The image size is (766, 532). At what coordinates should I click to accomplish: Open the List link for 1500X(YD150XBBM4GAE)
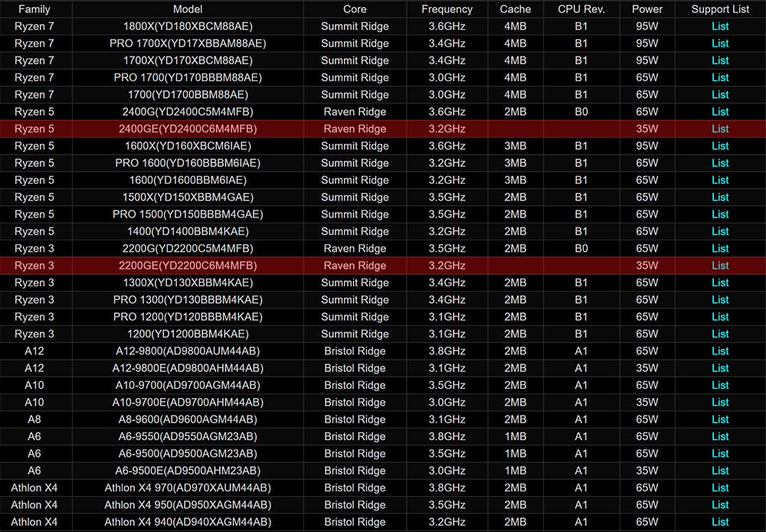pos(720,197)
